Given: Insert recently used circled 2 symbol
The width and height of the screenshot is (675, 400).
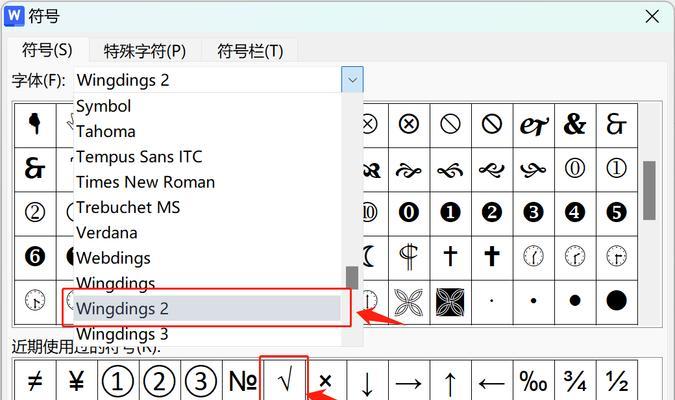Looking at the screenshot, I should point(160,381).
